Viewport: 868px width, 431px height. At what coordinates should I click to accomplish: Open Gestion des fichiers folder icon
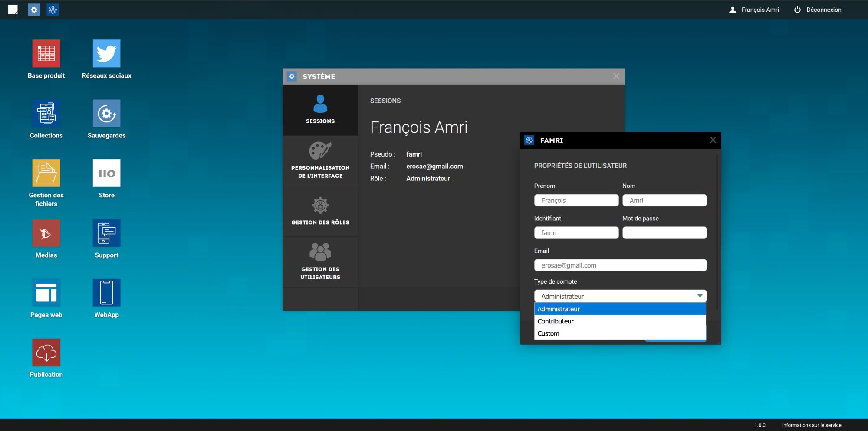tap(46, 173)
